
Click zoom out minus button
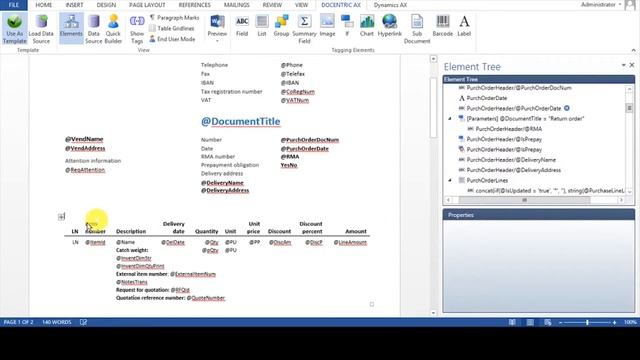pyautogui.click(x=560, y=322)
